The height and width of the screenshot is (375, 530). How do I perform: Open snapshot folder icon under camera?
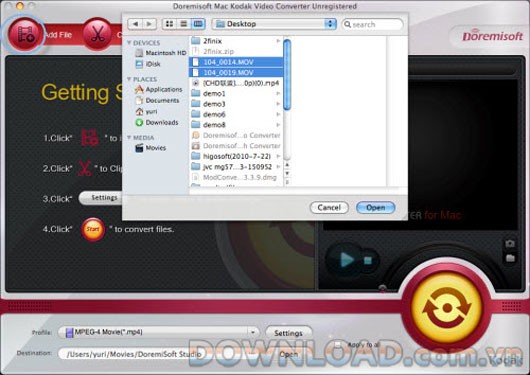click(510, 258)
